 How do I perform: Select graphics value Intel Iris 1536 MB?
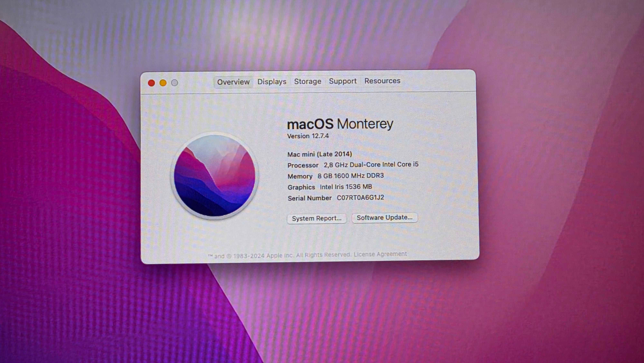coord(346,187)
